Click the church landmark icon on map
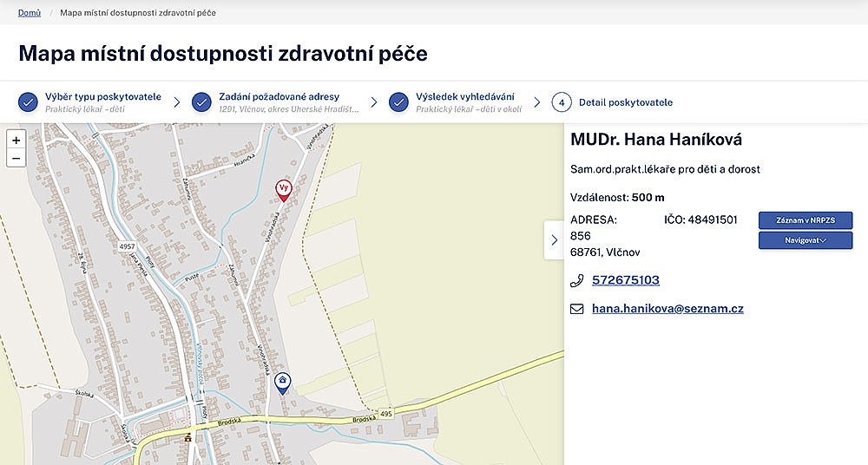The image size is (868, 465). 188,437
